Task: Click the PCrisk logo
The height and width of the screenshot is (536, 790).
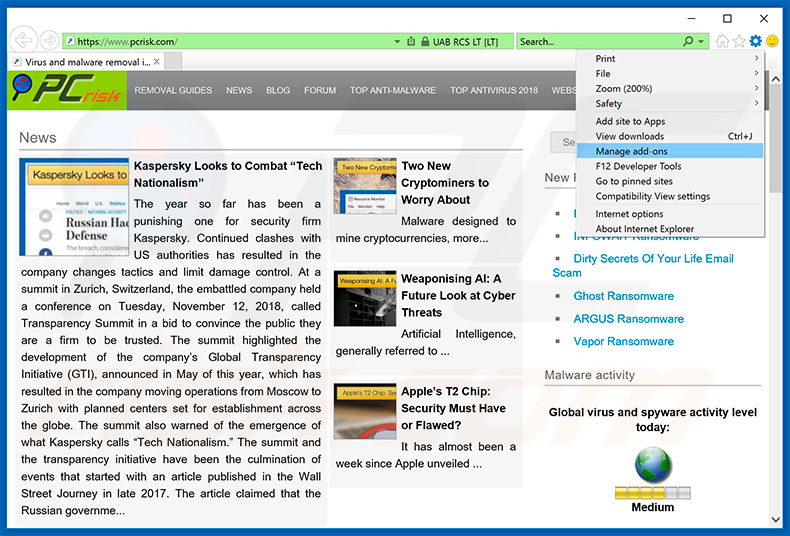Action: [67, 90]
